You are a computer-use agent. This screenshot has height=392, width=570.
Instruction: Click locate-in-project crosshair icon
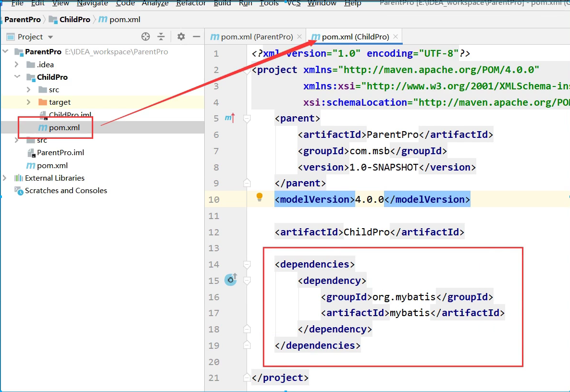click(146, 37)
